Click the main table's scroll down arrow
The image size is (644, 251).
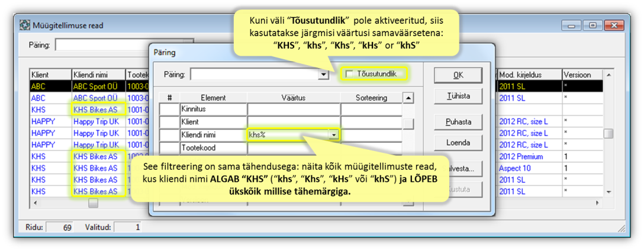click(x=608, y=192)
